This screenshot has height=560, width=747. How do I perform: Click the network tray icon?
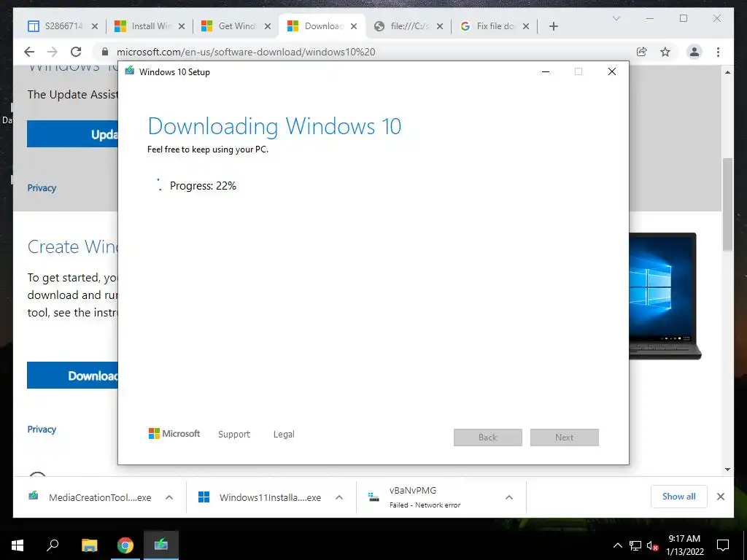[635, 545]
